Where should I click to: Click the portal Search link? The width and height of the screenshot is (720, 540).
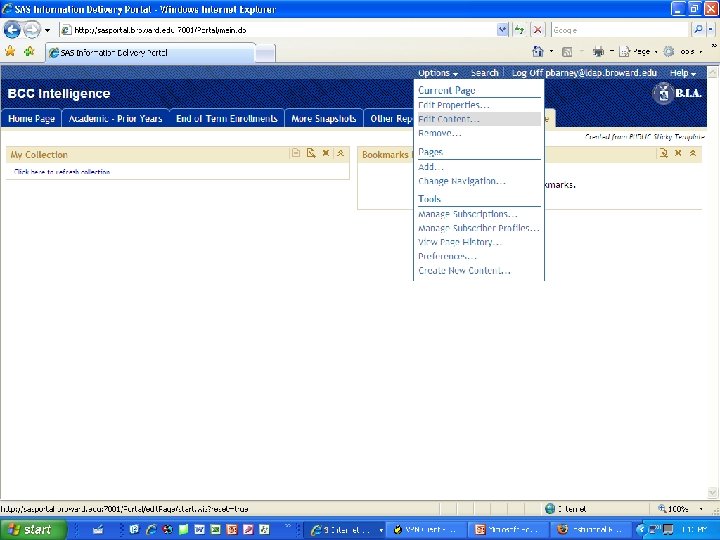click(x=484, y=73)
